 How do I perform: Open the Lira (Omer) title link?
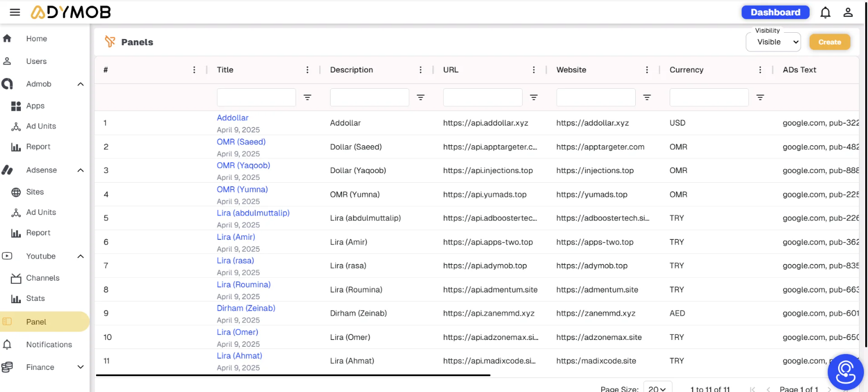237,331
